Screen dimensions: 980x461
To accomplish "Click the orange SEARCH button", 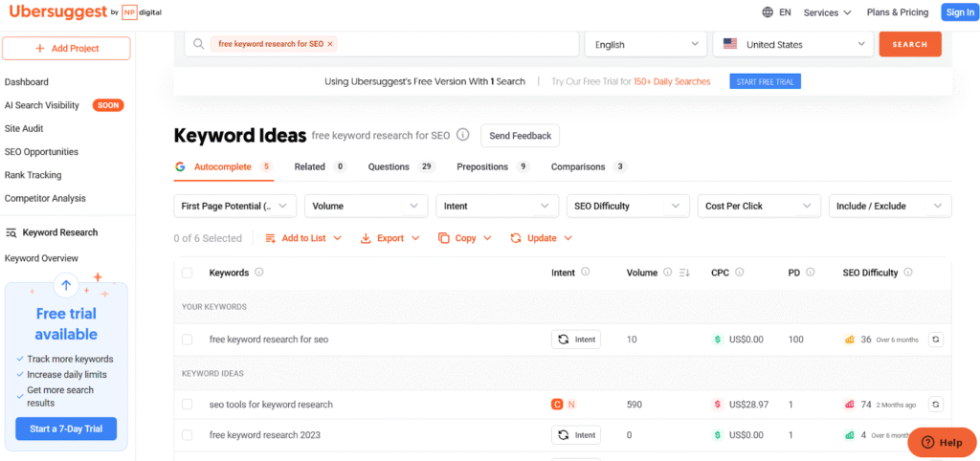I will point(909,45).
